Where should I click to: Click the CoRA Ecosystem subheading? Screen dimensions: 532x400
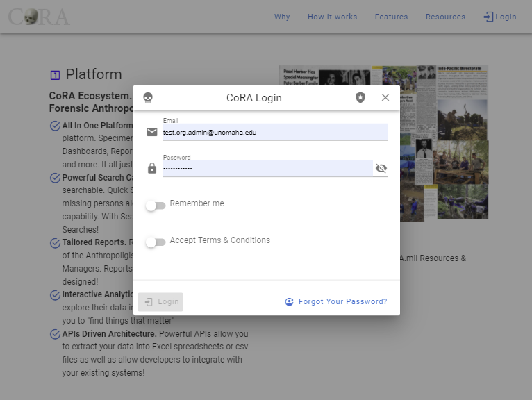(91, 102)
